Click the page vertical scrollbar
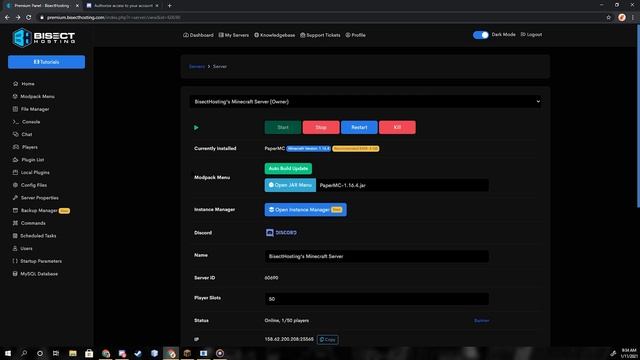 [637, 116]
